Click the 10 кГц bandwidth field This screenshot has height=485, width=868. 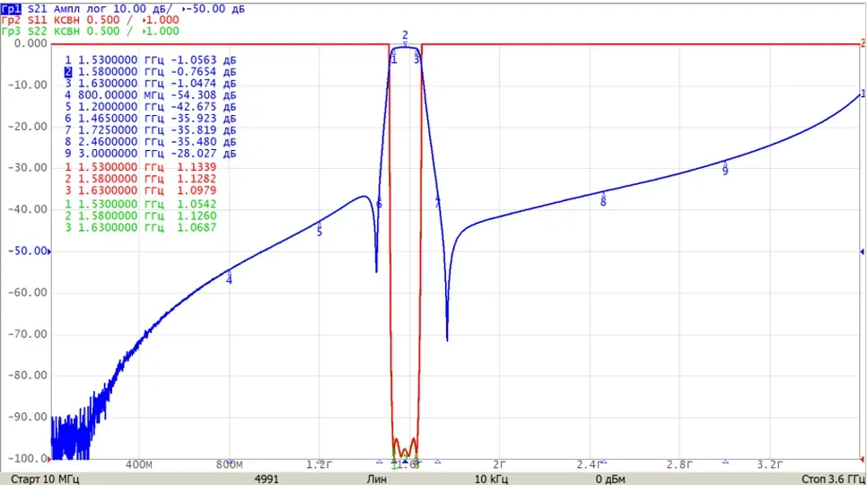pos(491,479)
